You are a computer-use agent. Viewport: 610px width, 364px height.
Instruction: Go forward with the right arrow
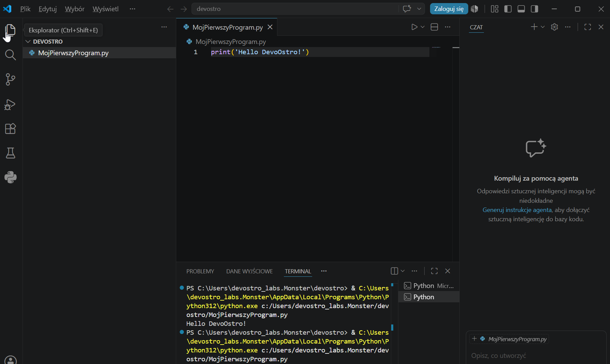[x=184, y=9]
